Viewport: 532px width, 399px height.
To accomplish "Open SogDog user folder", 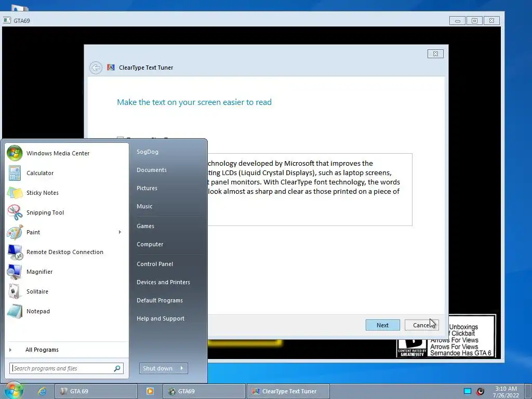I will click(x=147, y=152).
